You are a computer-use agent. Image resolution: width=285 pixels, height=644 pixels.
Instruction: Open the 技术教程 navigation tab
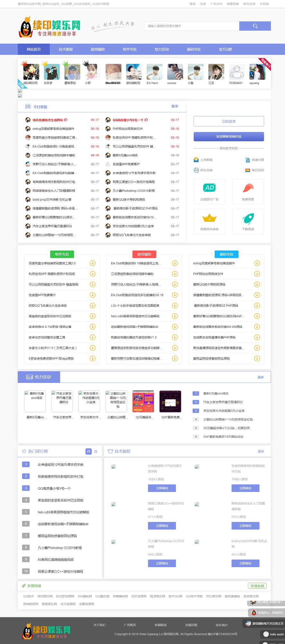66,49
